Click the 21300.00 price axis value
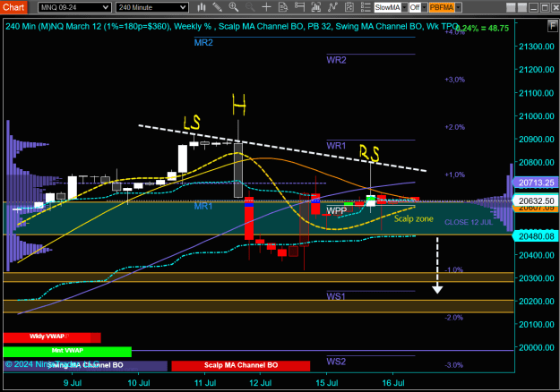The width and height of the screenshot is (560, 392). pos(537,47)
